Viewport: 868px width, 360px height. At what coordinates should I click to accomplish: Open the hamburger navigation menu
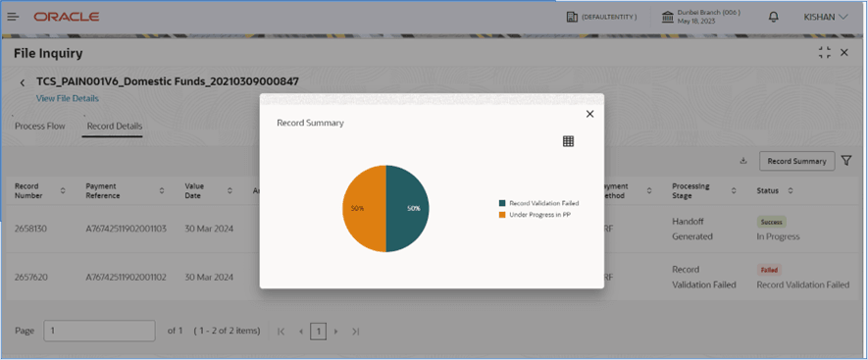coord(13,17)
